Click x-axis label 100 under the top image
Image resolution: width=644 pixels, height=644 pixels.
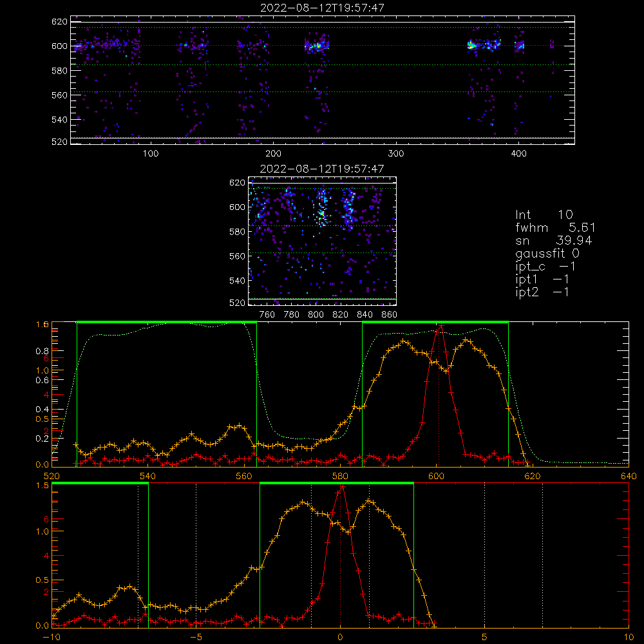click(150, 154)
